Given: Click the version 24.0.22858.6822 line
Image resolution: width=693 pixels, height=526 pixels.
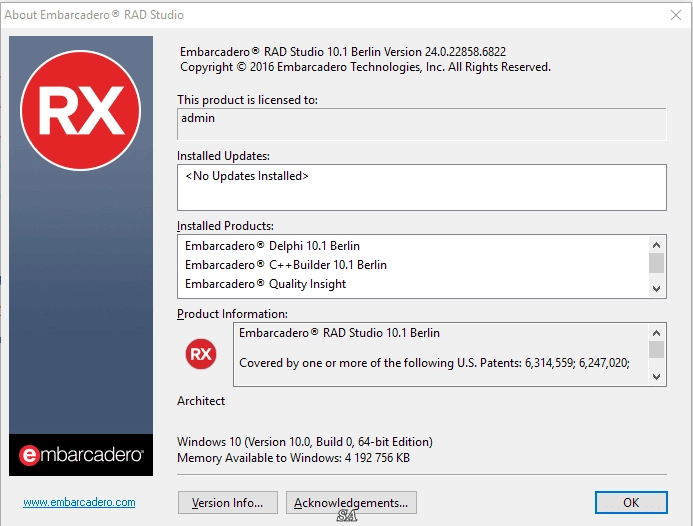Looking at the screenshot, I should coord(343,52).
